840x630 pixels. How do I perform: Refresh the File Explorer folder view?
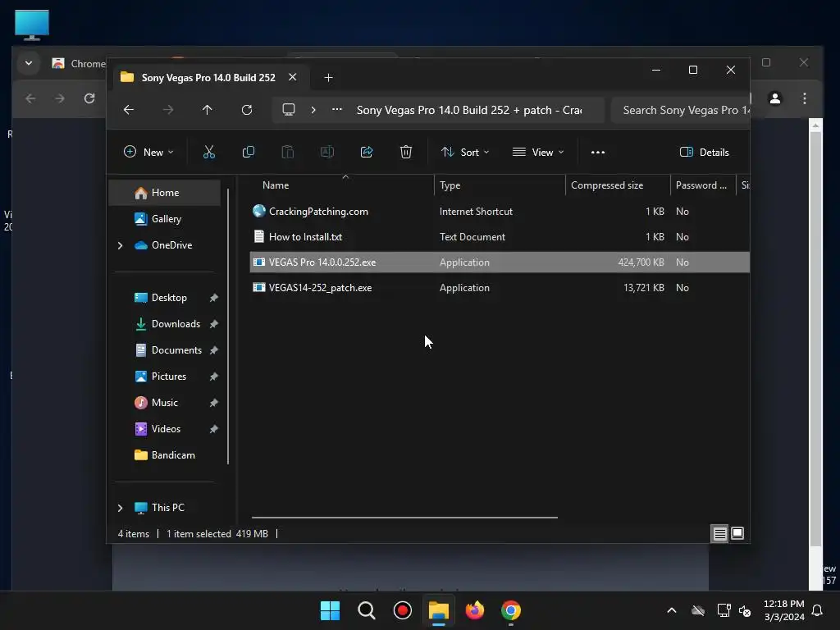(247, 110)
